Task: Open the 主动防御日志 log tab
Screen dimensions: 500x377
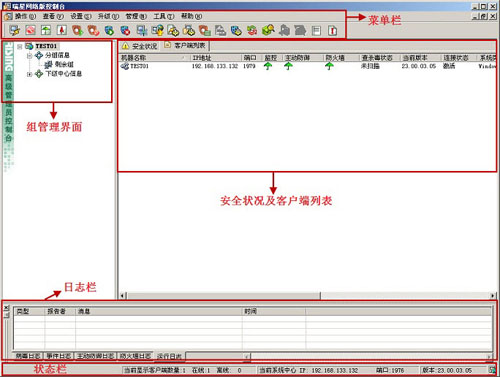Action: tap(96, 356)
